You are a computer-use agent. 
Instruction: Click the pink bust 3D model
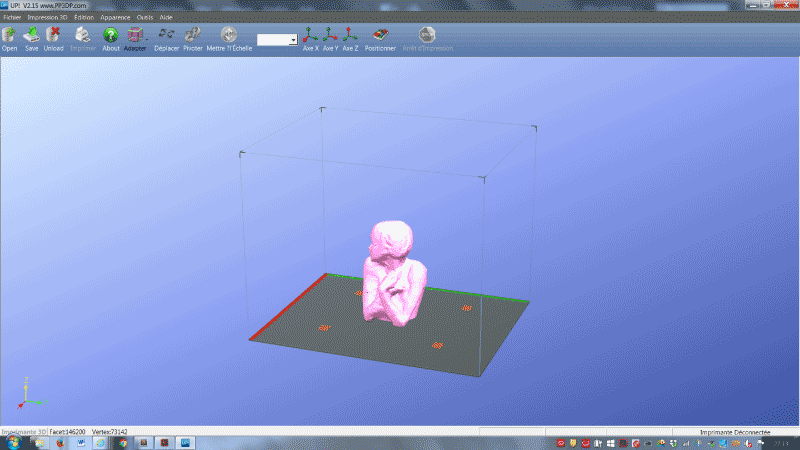pyautogui.click(x=394, y=273)
